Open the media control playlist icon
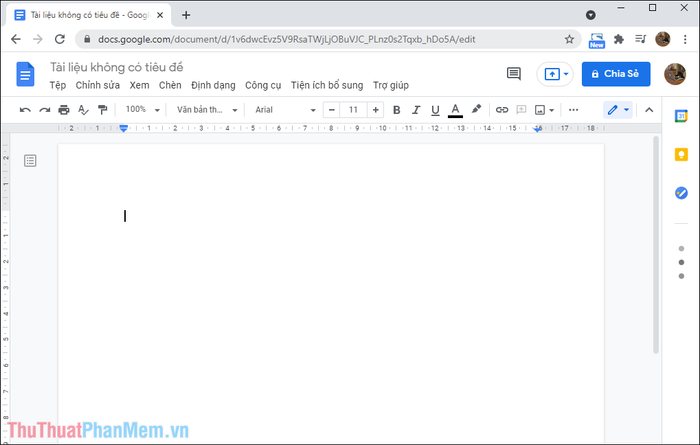 click(641, 39)
